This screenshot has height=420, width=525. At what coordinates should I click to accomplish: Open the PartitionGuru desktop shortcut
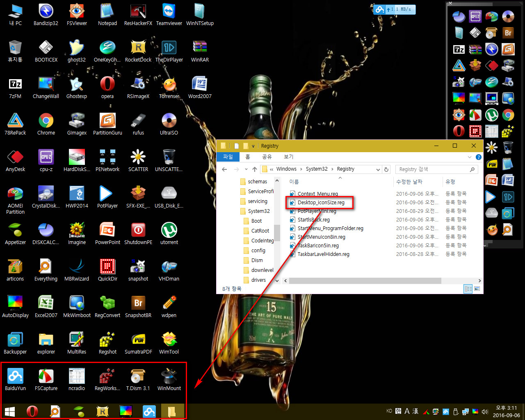click(107, 124)
